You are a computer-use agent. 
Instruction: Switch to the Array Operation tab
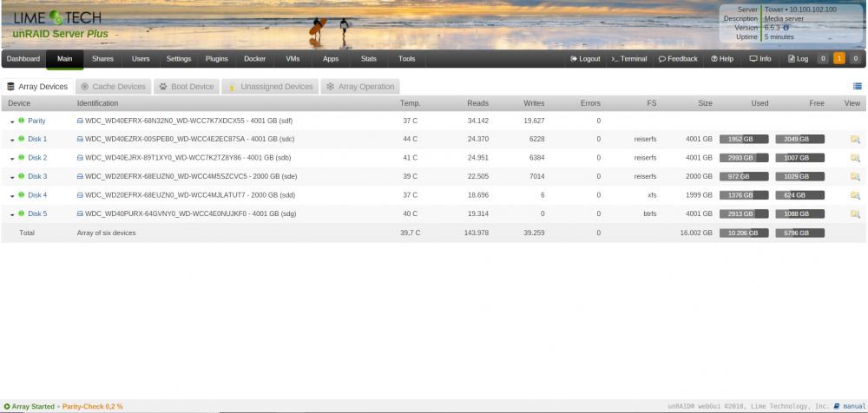tap(360, 87)
